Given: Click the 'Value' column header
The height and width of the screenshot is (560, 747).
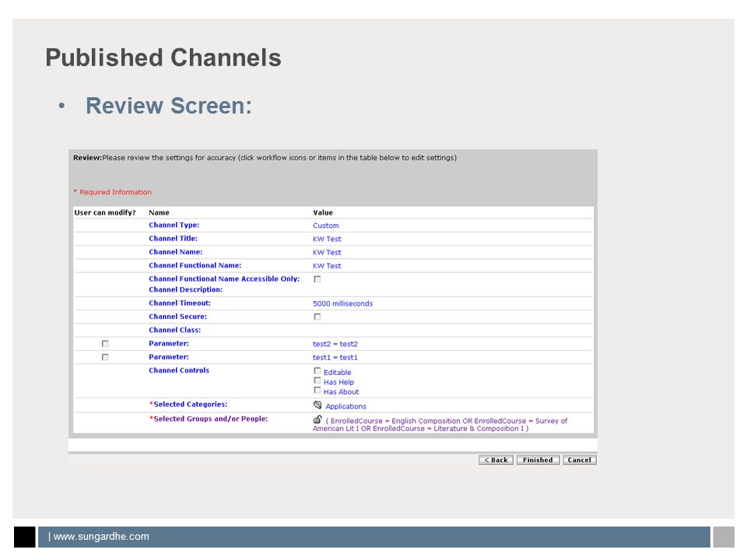Looking at the screenshot, I should click(x=323, y=213).
